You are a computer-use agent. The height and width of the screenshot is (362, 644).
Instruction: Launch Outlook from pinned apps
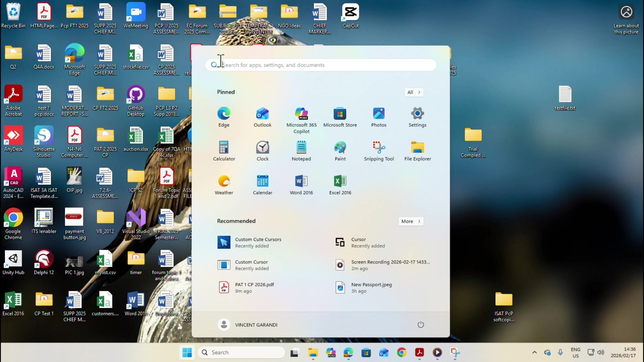(262, 117)
